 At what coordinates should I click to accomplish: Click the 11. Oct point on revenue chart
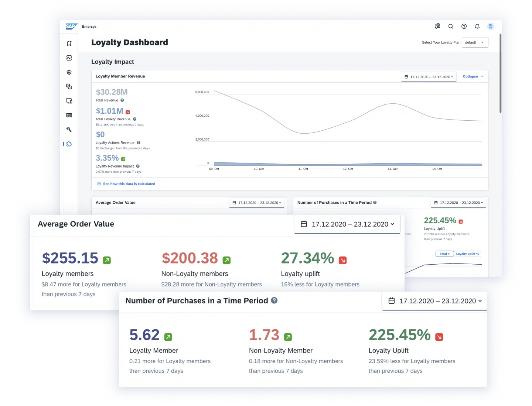point(303,133)
